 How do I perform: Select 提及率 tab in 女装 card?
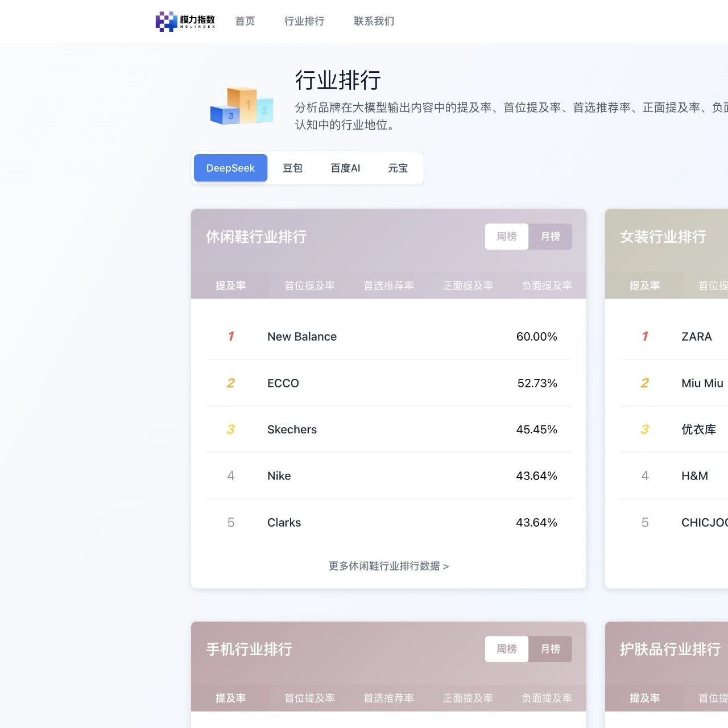pyautogui.click(x=644, y=286)
